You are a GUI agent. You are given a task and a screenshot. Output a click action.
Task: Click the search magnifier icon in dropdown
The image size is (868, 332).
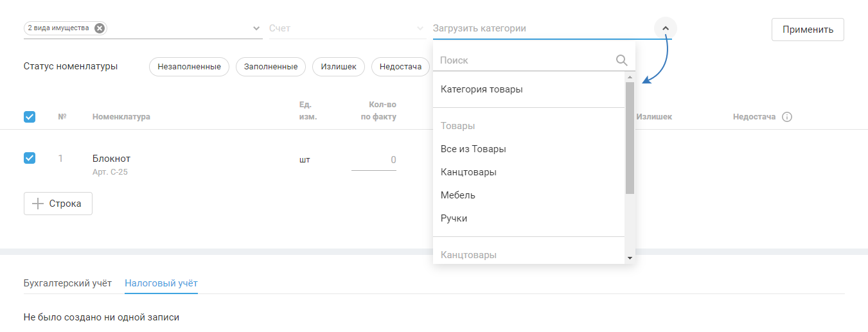[x=621, y=60]
